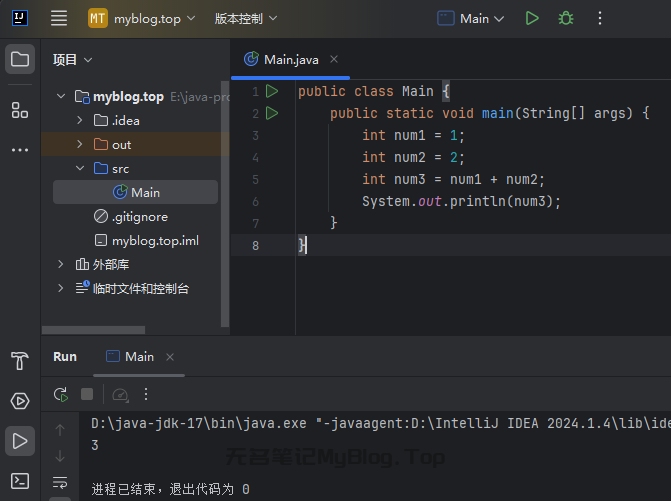Click run gutter icon beside main method
This screenshot has height=501, width=671.
point(272,113)
